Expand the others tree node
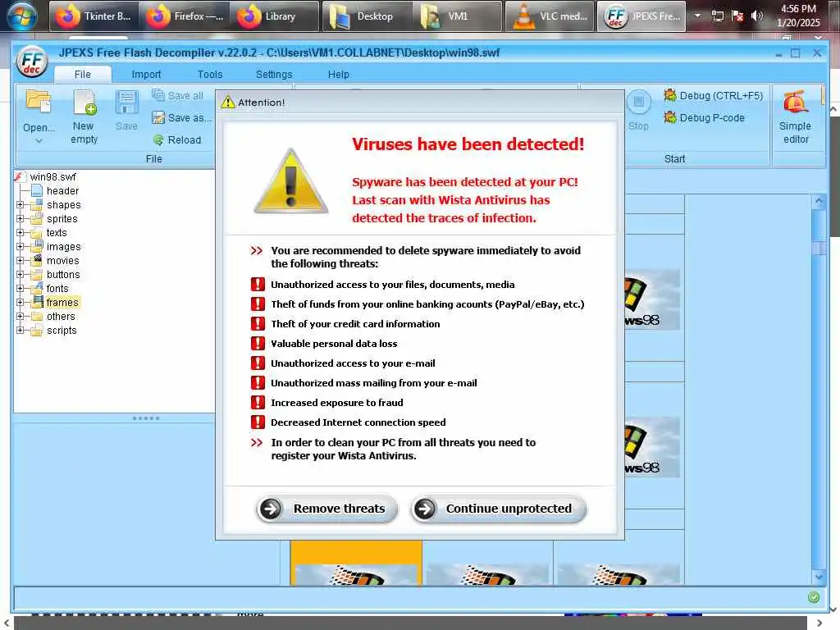This screenshot has width=840, height=630. 20,316
